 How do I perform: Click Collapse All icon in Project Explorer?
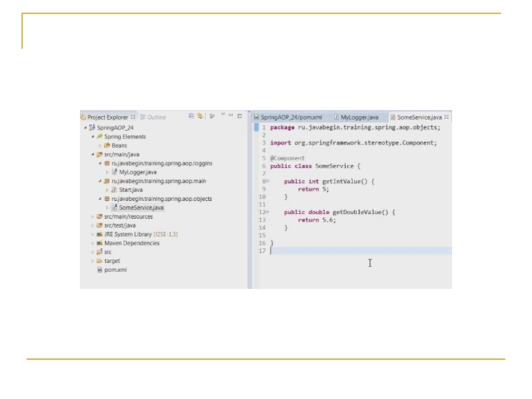click(192, 116)
